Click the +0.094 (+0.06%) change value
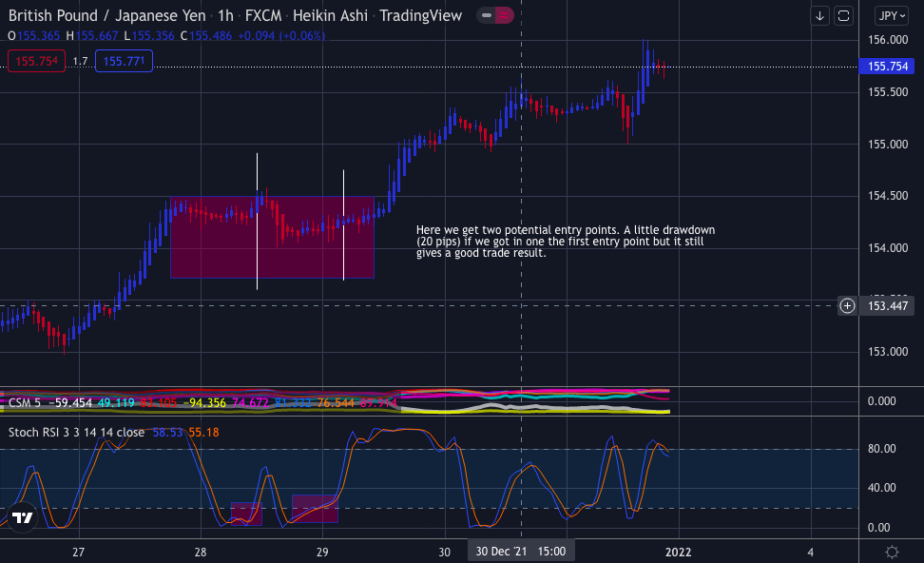924x563 pixels. point(281,36)
